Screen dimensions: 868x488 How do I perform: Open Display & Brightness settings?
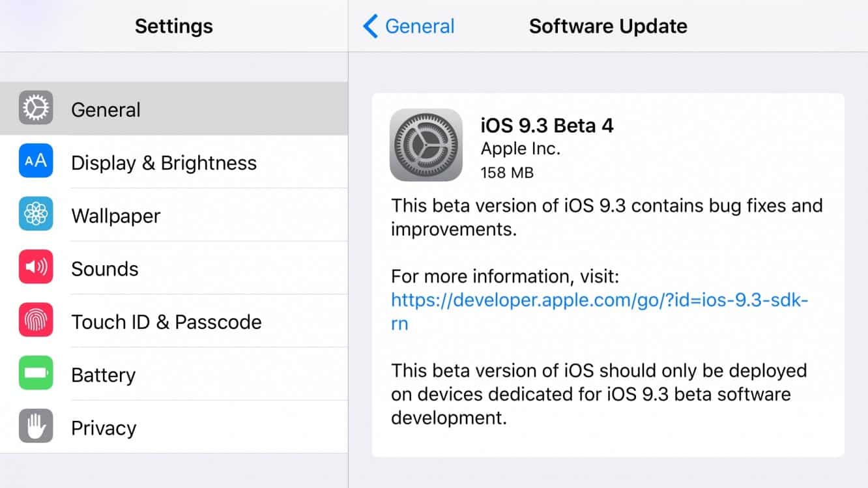click(x=195, y=162)
